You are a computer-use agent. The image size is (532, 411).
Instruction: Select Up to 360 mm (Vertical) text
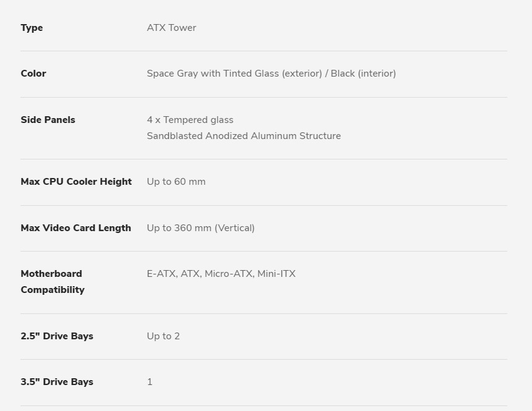click(200, 228)
